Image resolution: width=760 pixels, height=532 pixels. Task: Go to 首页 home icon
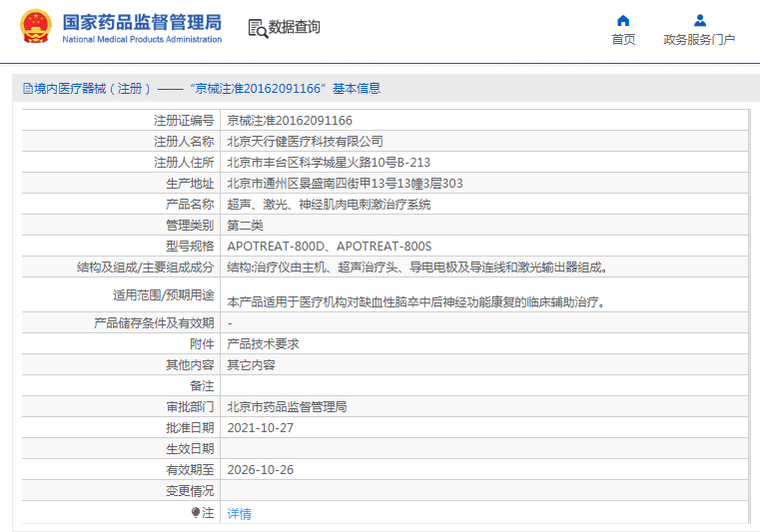623,21
